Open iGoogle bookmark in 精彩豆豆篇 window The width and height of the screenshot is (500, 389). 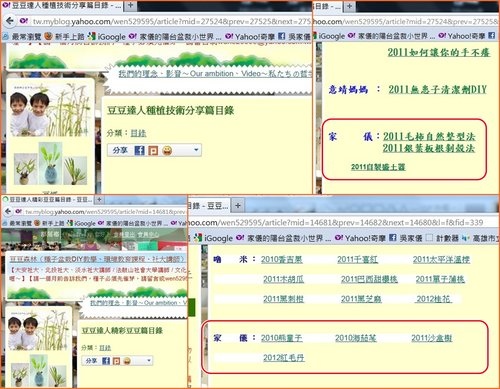click(x=81, y=223)
